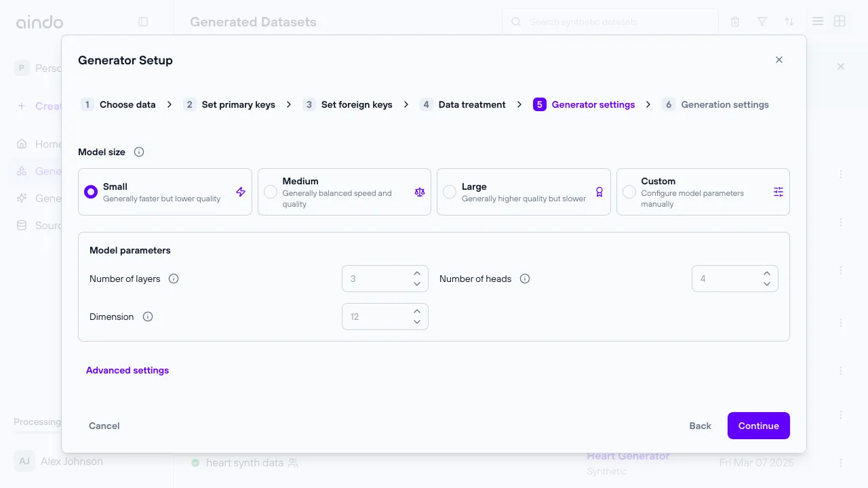
Task: Select the Large model size radio button
Action: coord(450,192)
